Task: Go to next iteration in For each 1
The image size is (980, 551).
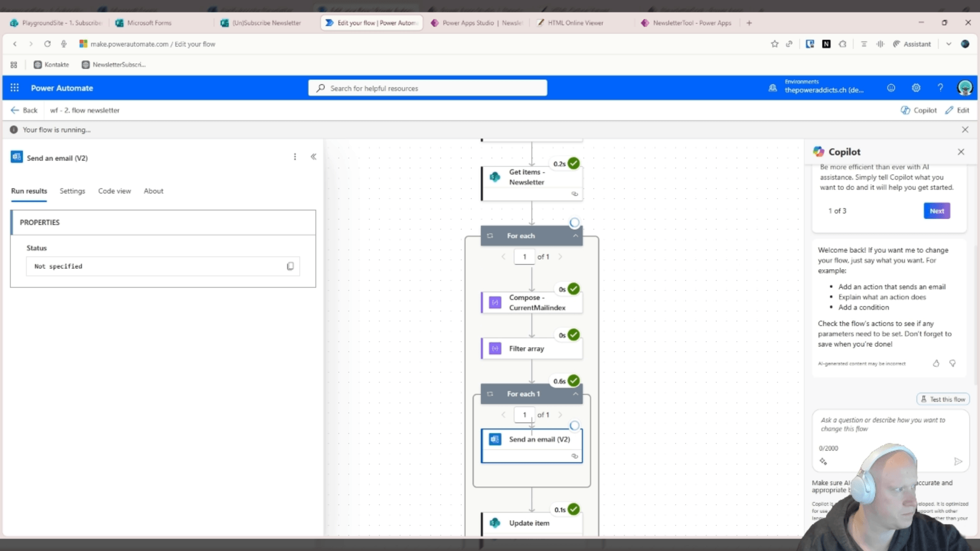Action: click(x=560, y=415)
